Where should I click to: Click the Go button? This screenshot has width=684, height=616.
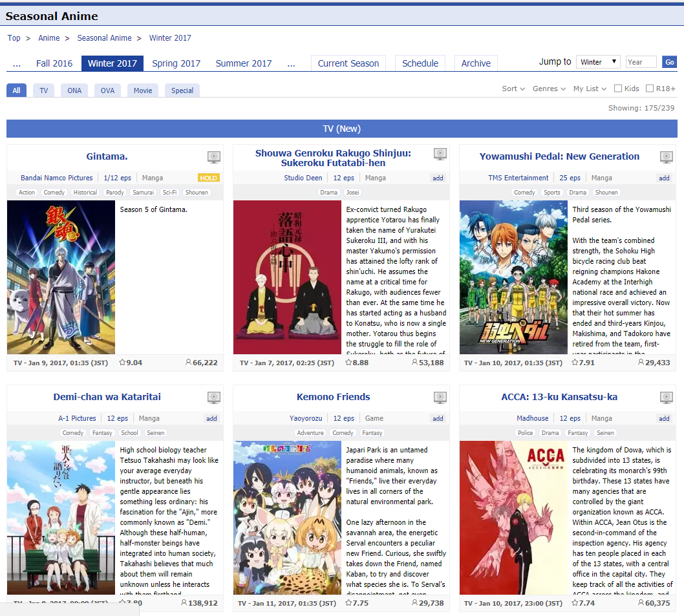tap(669, 62)
